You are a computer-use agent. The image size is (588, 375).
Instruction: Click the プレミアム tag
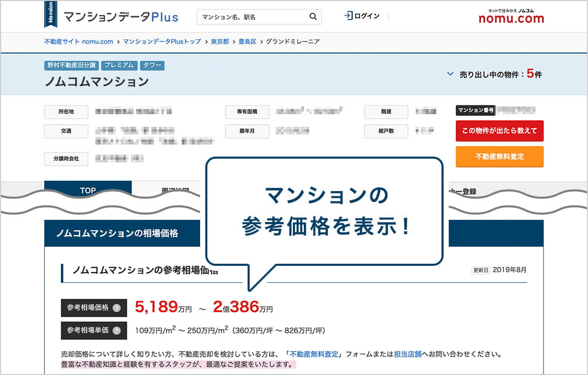click(x=119, y=65)
